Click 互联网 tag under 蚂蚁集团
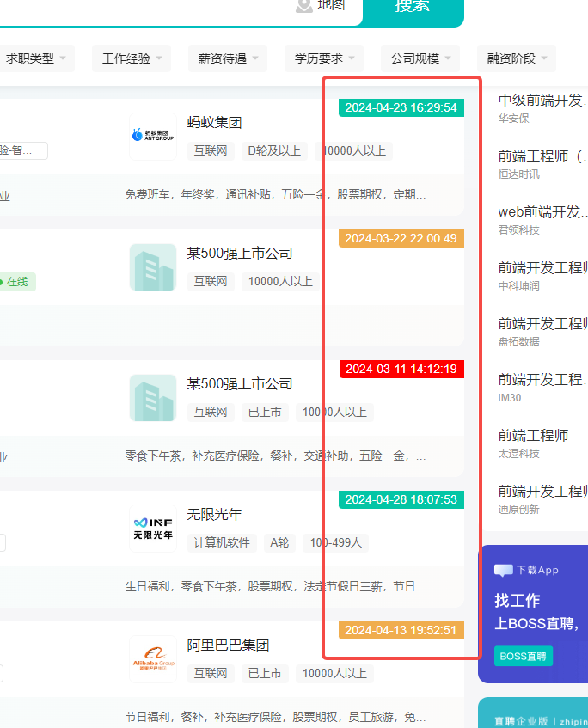This screenshot has width=588, height=728. (211, 151)
